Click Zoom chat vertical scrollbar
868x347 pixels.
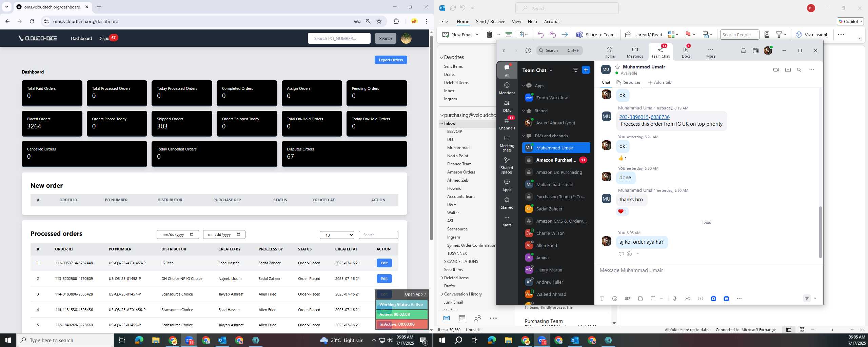click(820, 232)
